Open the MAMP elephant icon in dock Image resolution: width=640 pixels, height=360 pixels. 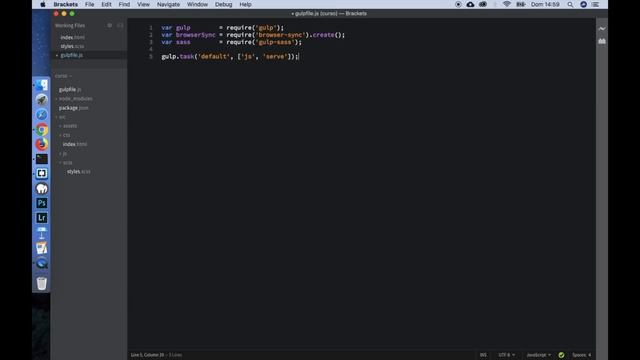(42, 189)
